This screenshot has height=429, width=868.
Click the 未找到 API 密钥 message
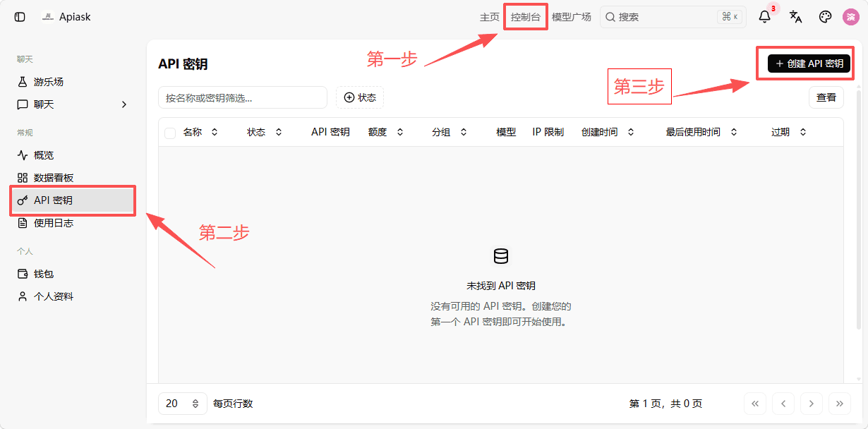pyautogui.click(x=501, y=286)
